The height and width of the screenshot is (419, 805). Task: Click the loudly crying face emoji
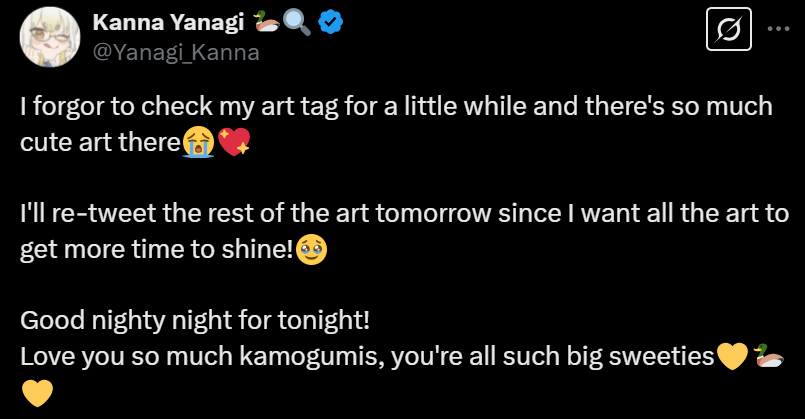coord(197,142)
